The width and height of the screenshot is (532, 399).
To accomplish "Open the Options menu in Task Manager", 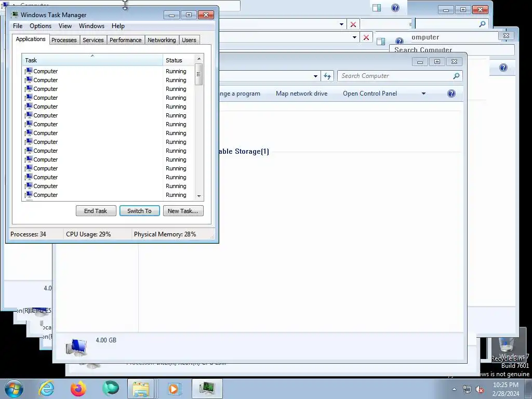I will point(41,26).
